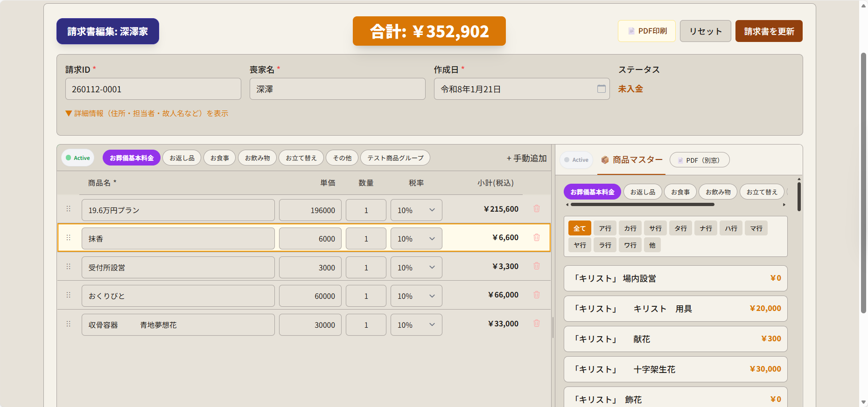Click drag handle of 受付所設営 row

pos(69,267)
